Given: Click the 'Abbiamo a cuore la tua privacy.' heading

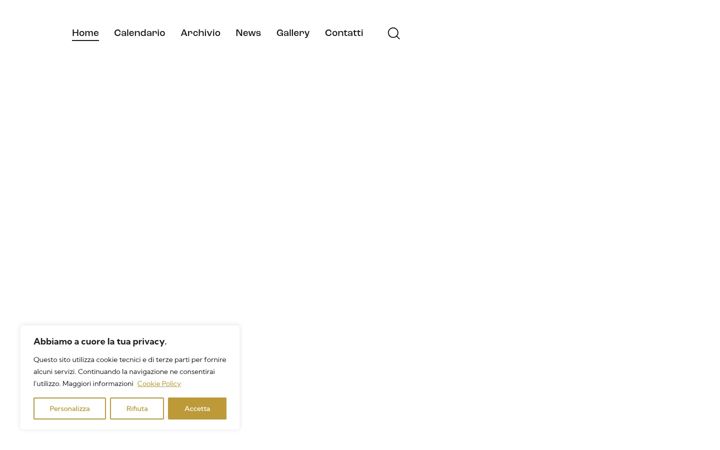Looking at the screenshot, I should click(x=100, y=342).
